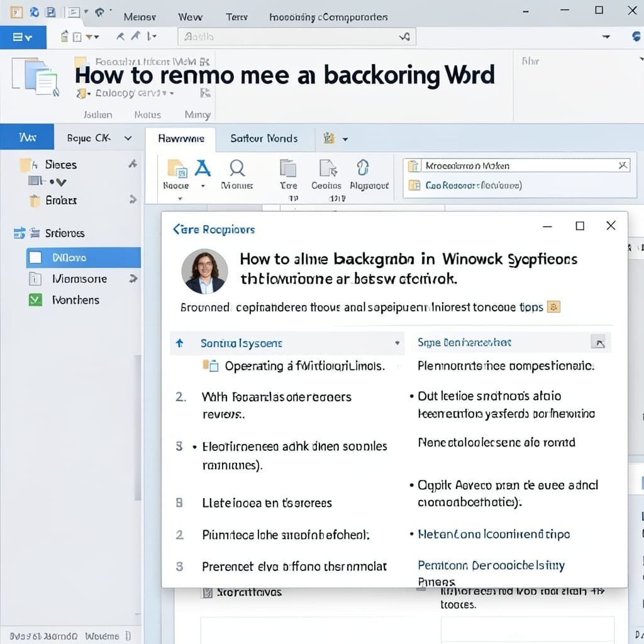The height and width of the screenshot is (644, 644).
Task: Open the ribbon collapse arrow at top right
Action: click(x=606, y=37)
